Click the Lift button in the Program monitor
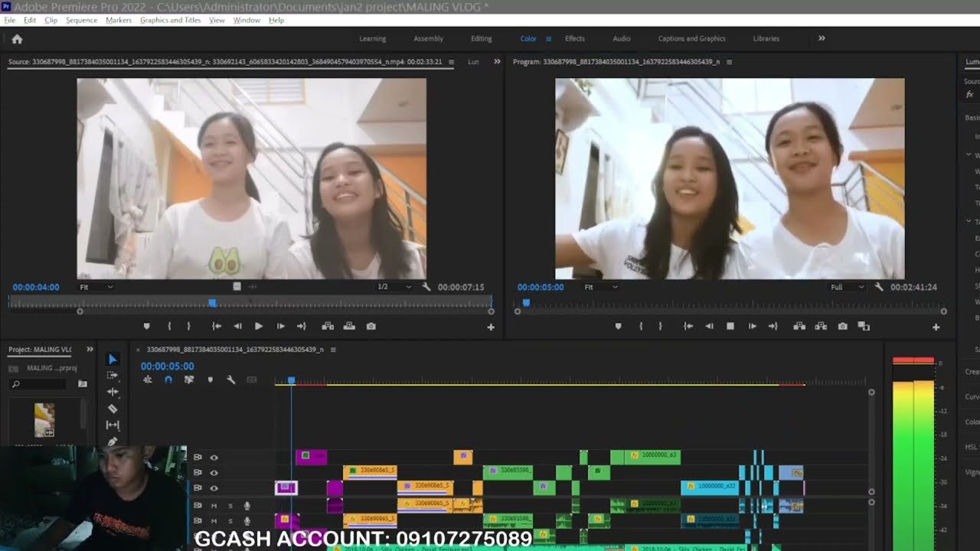This screenshot has height=551, width=980. coord(799,326)
